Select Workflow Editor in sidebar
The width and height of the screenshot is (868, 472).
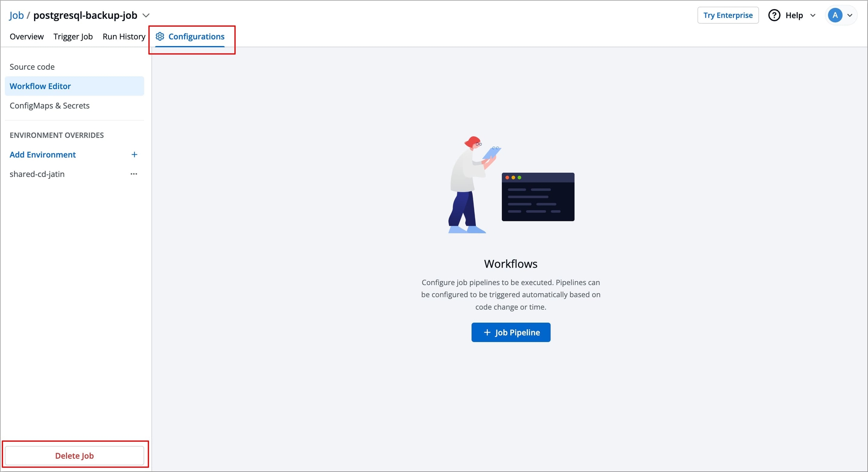[x=40, y=86]
